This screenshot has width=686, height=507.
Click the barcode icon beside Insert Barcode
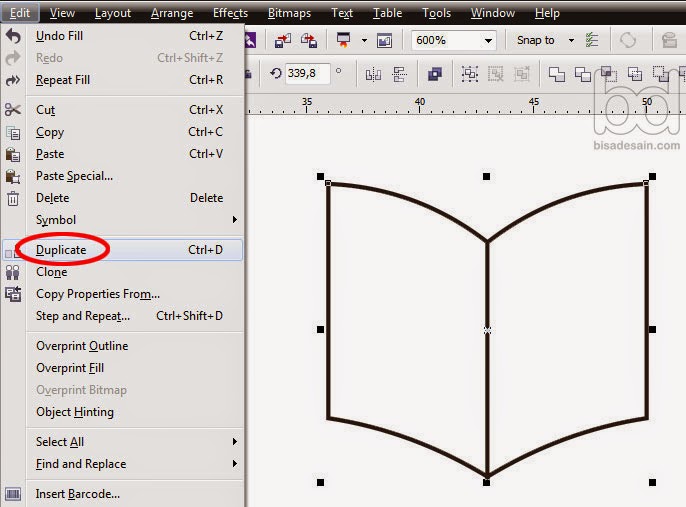[13, 494]
